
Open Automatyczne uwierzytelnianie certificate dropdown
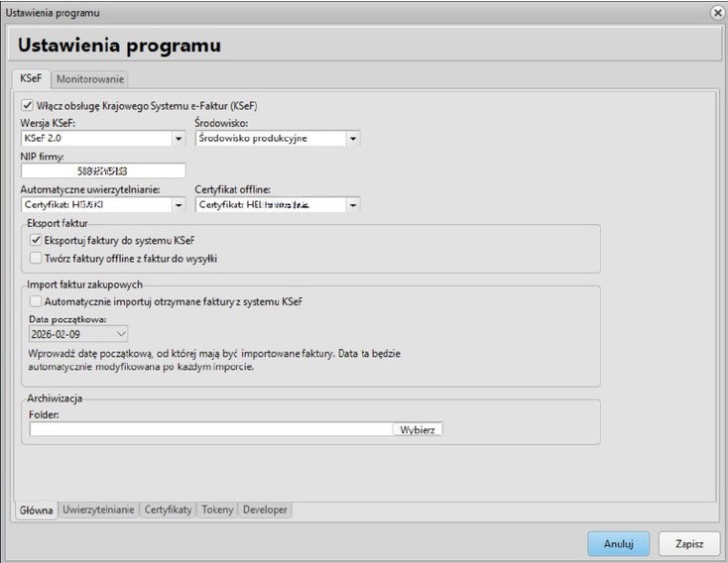tap(179, 205)
